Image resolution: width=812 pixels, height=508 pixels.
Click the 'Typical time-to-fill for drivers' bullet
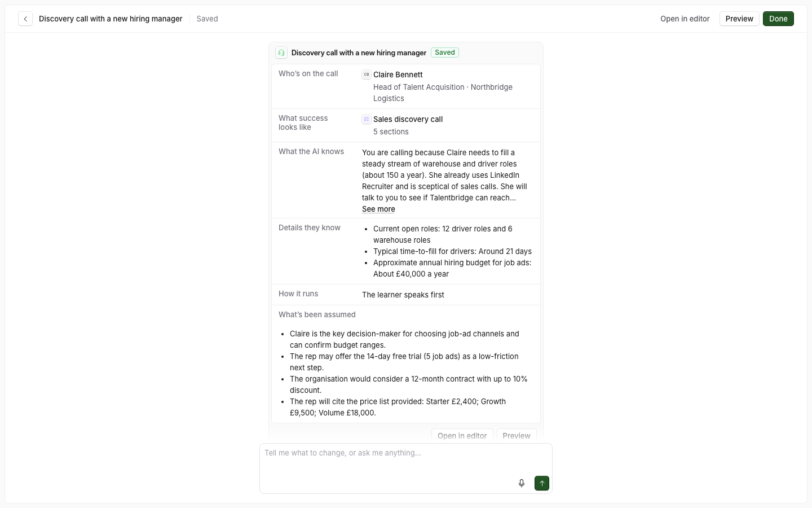(452, 251)
